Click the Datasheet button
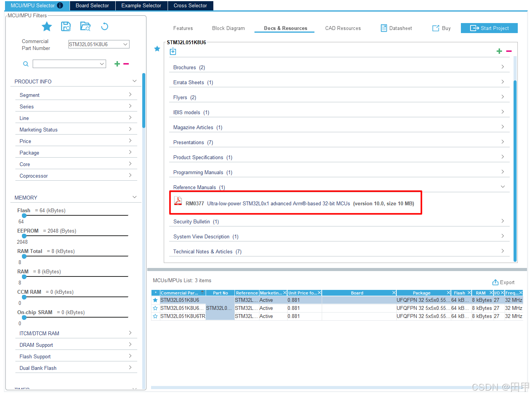Image resolution: width=532 pixels, height=396 pixels. click(396, 28)
